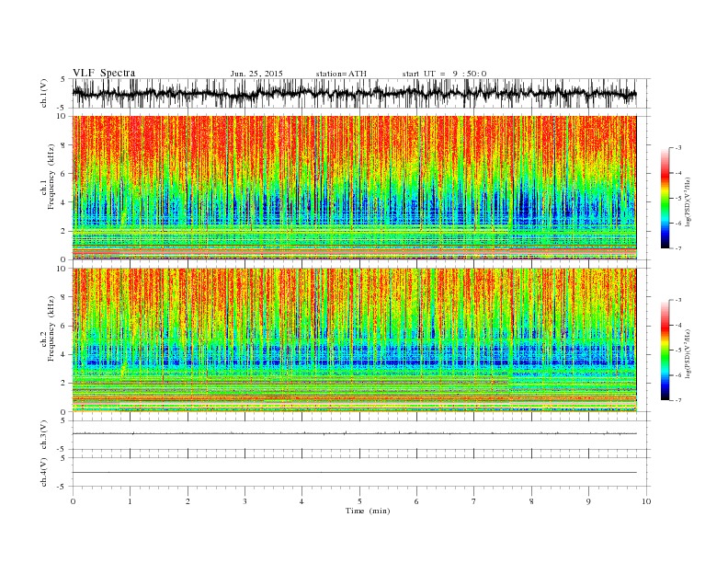This screenshot has width=728, height=563.
Task: Click the "4" time-axis tick label
Action: tap(301, 501)
